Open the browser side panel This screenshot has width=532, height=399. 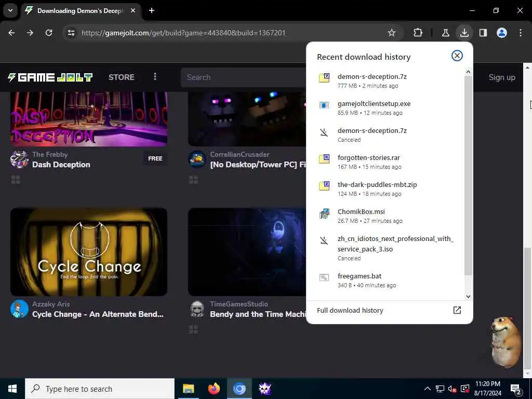coord(483,33)
